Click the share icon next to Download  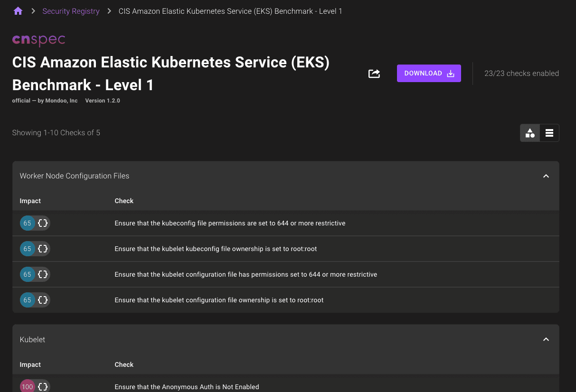374,74
